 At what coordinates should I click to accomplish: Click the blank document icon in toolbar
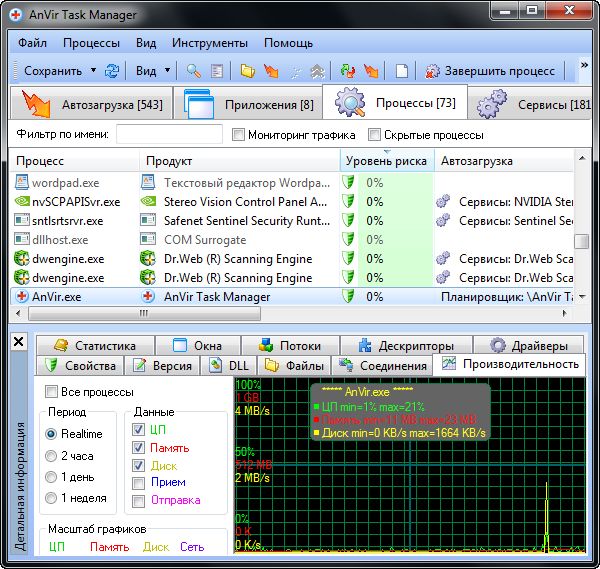tap(402, 71)
